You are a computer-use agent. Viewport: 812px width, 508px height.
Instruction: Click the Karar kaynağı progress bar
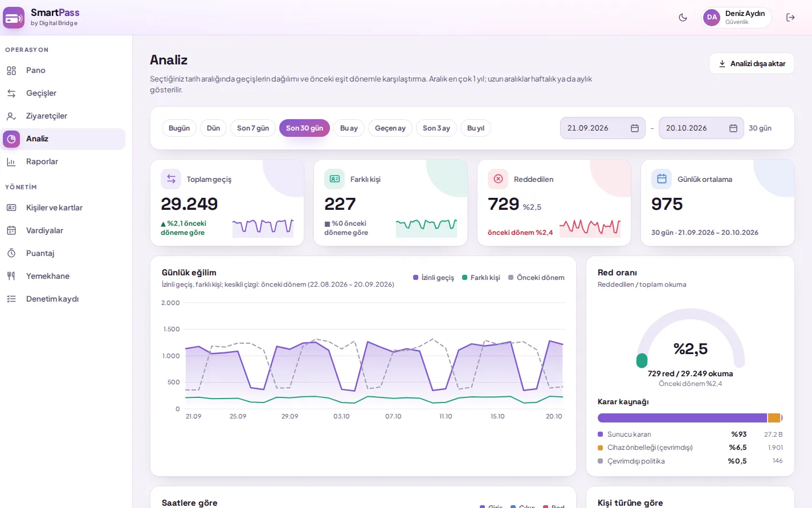690,418
